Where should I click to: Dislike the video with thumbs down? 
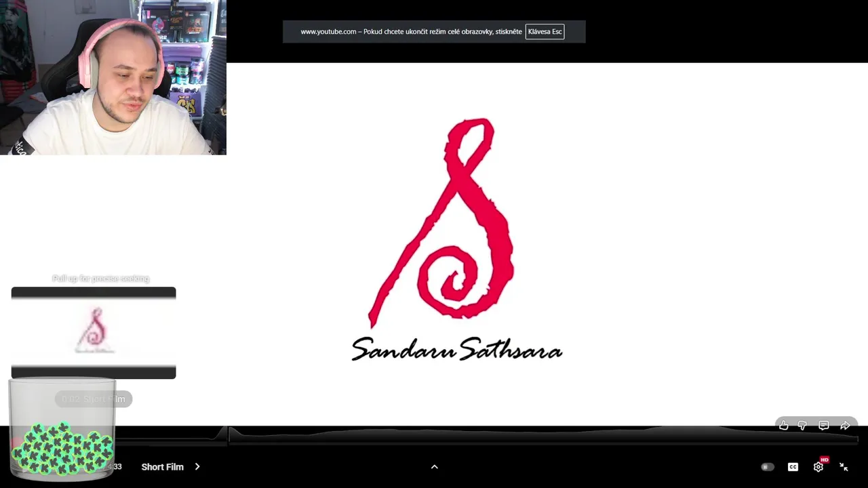[x=802, y=426]
